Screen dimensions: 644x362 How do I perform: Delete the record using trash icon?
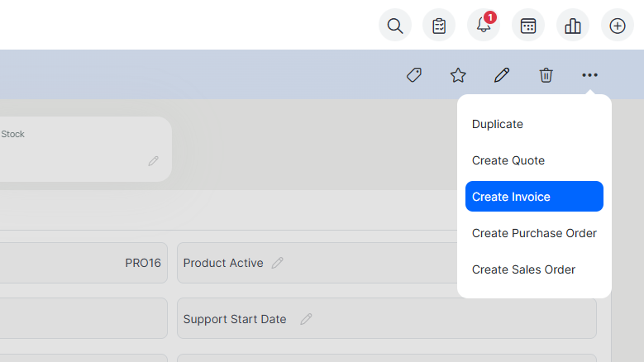pyautogui.click(x=546, y=75)
